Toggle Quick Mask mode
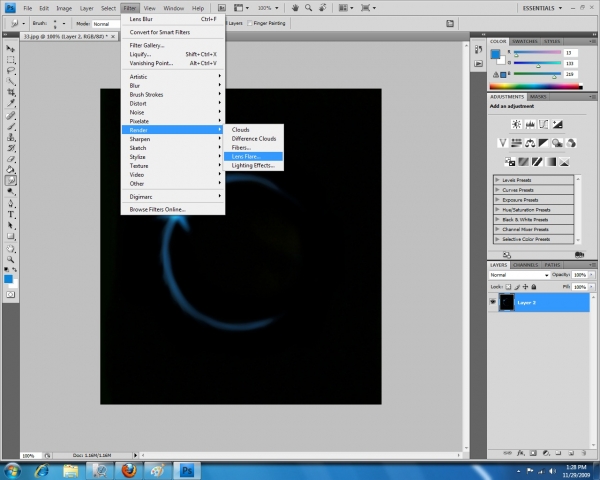This screenshot has width=600, height=480. (11, 295)
